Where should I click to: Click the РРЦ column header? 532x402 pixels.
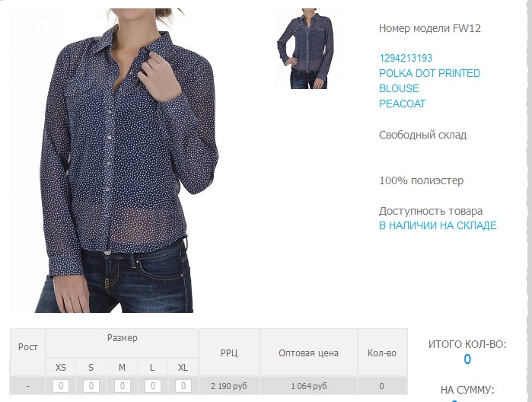(x=229, y=353)
